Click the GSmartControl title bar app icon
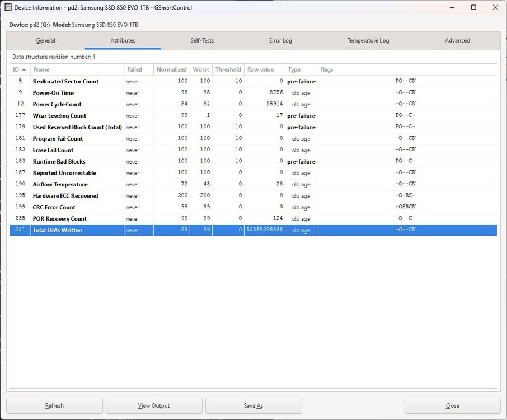Viewport: 507px width, 420px height. pyautogui.click(x=8, y=7)
